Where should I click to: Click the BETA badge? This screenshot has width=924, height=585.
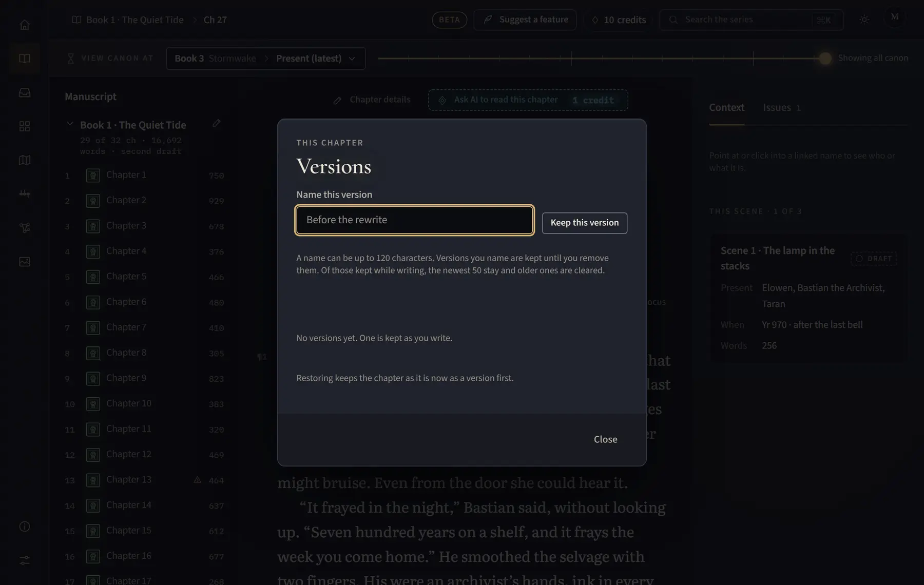click(x=449, y=20)
